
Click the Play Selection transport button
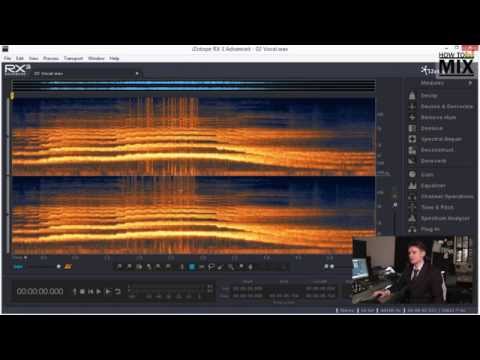pos(108,292)
